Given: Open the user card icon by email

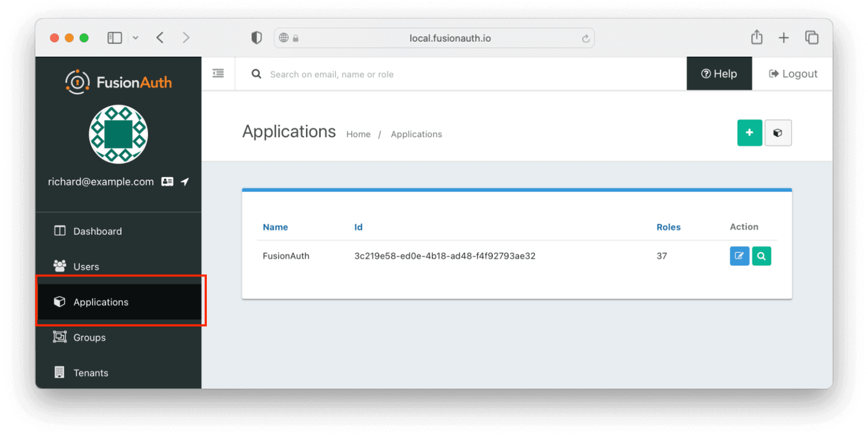Looking at the screenshot, I should click(167, 181).
